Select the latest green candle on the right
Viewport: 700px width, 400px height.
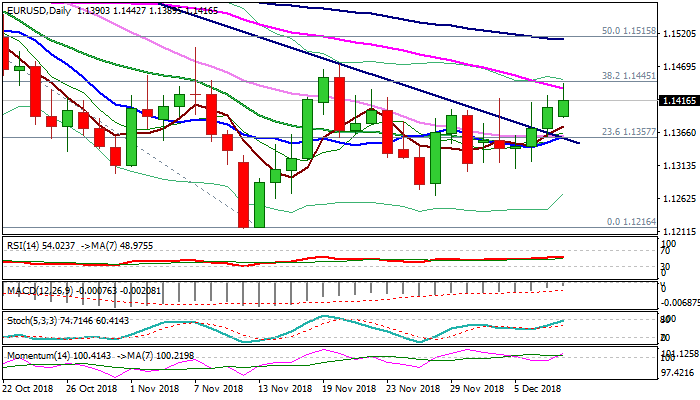click(564, 107)
